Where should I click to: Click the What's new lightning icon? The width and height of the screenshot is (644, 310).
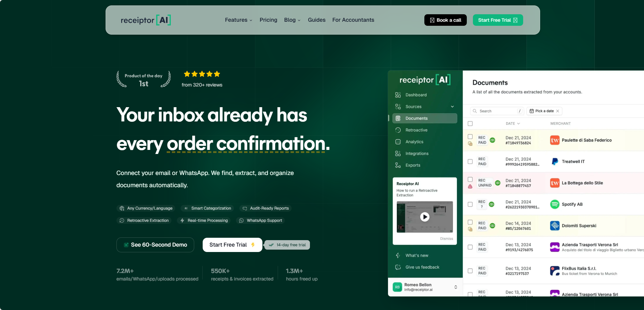pos(398,255)
